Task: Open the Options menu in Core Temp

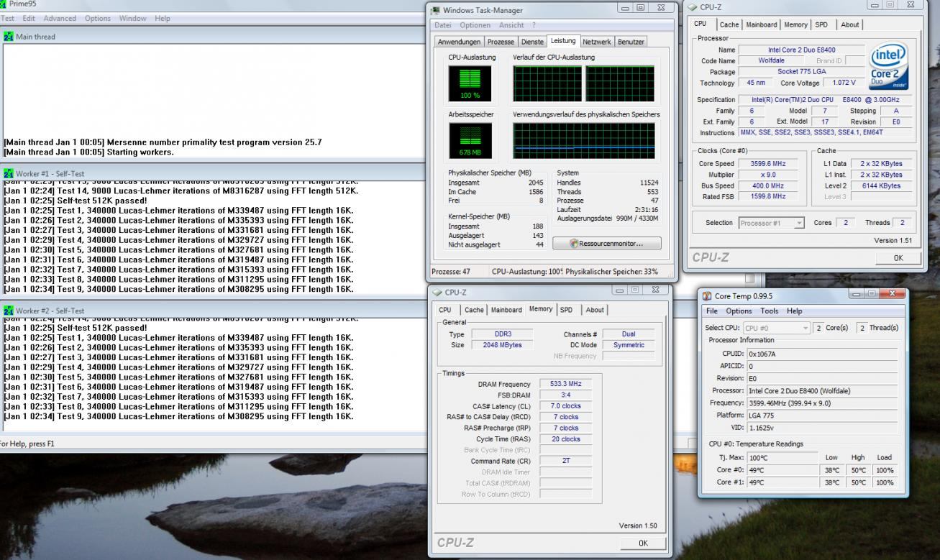Action: 739,311
